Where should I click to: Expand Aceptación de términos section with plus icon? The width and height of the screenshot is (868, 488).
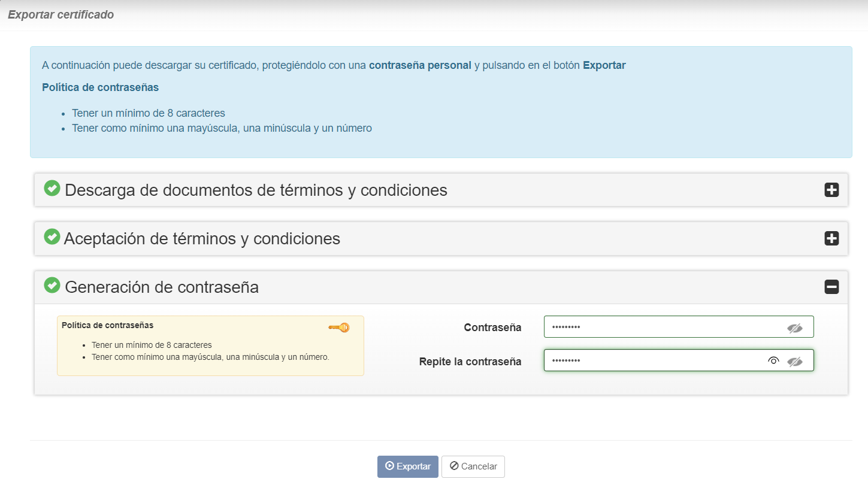831,239
